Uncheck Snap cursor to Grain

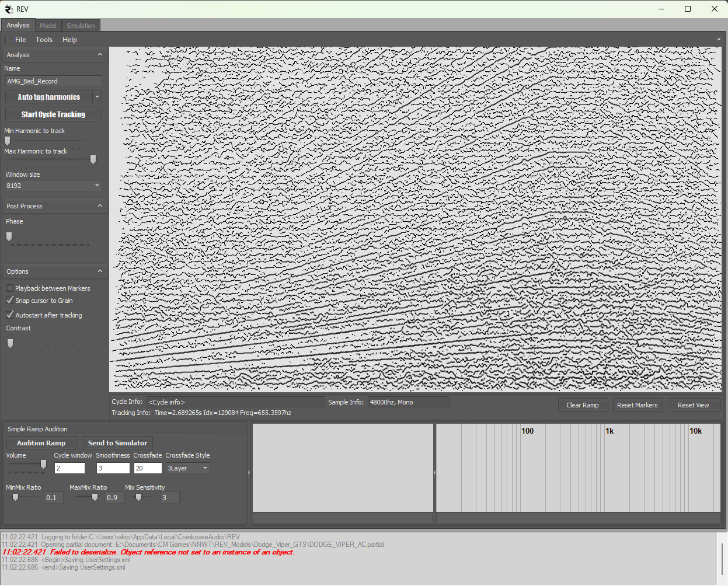pyautogui.click(x=10, y=301)
